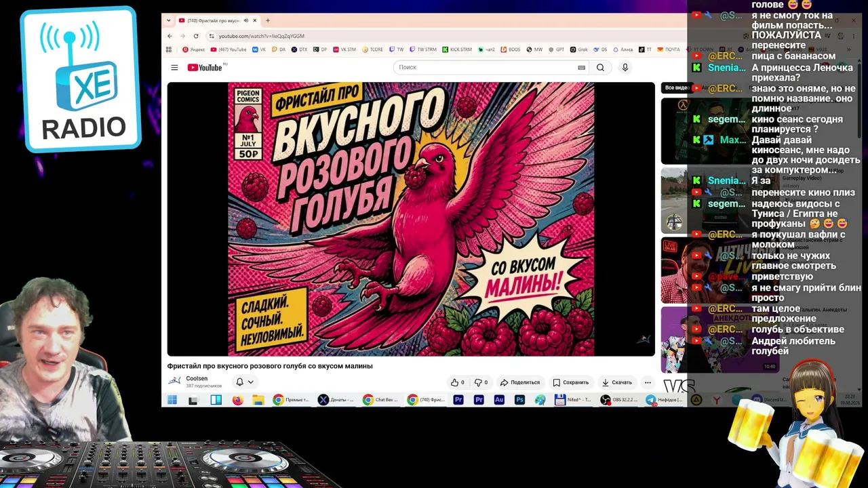Open the GPT bookmark
868x488 pixels.
coord(556,49)
